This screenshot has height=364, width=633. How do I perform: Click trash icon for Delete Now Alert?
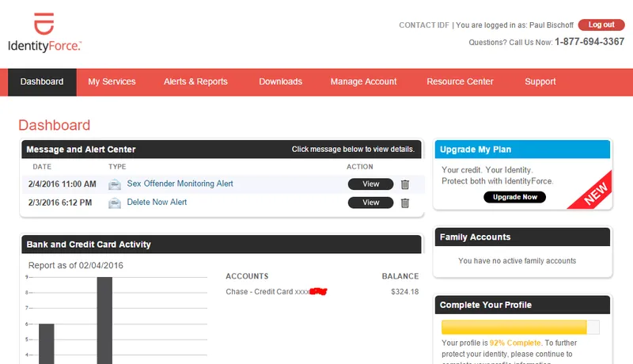click(405, 203)
